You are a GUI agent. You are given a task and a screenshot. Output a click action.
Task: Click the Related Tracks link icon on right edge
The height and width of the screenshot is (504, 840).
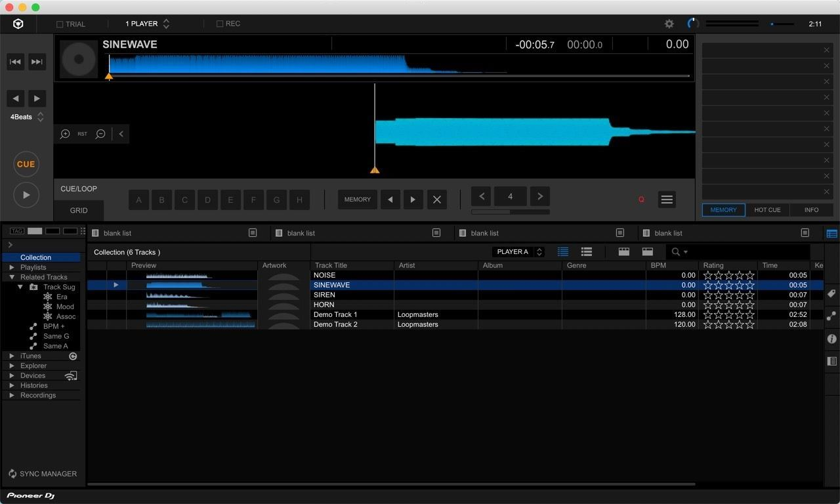point(831,316)
